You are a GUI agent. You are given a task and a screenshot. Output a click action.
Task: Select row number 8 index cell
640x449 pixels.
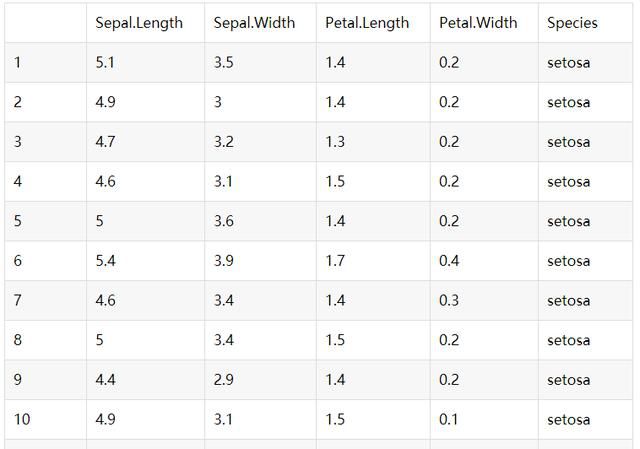pos(18,341)
